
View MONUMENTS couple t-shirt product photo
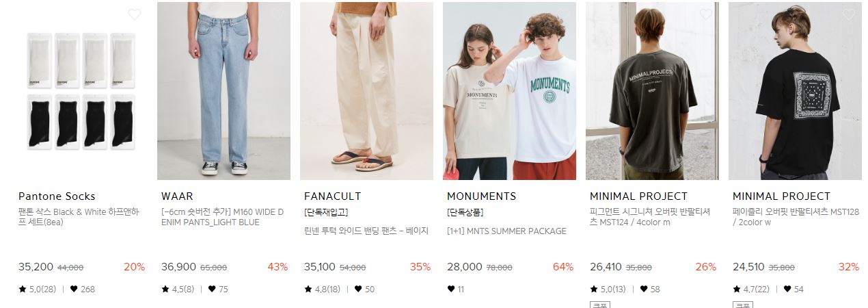tap(509, 91)
